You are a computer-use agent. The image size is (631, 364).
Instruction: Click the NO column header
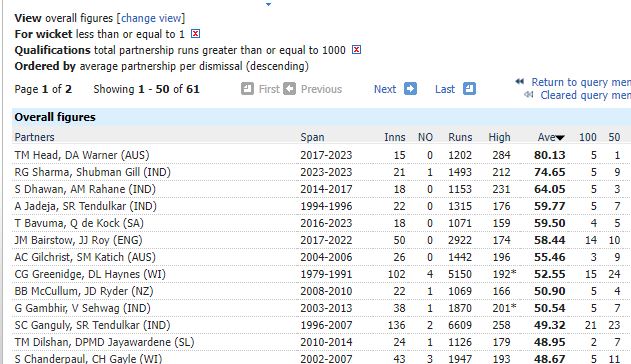(425, 137)
